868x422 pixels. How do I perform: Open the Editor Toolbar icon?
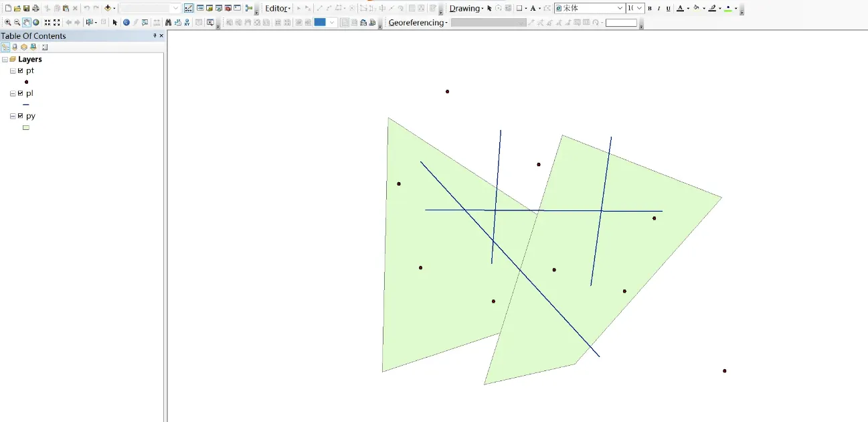[x=189, y=8]
